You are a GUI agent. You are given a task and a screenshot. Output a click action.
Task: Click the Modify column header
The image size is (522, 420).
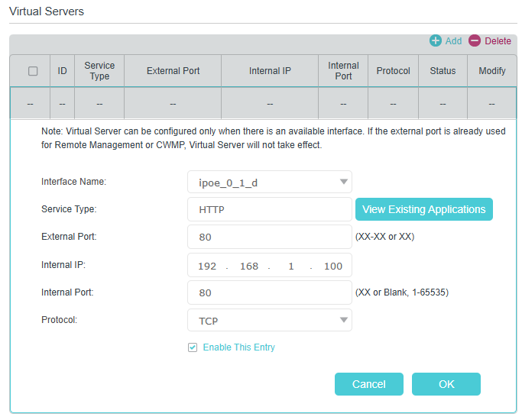point(492,71)
